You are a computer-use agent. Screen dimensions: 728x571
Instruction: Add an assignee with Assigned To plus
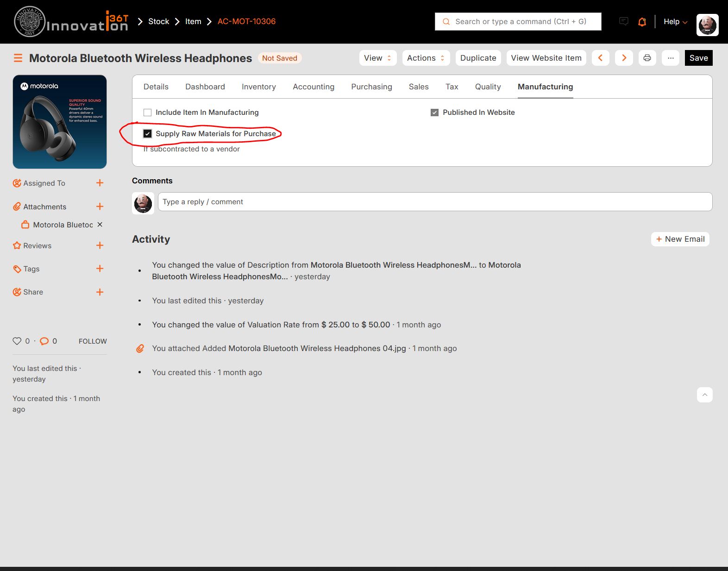coord(100,183)
